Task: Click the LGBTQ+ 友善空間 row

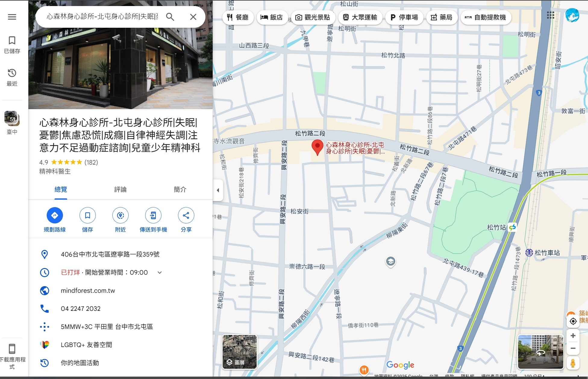Action: click(x=120, y=345)
